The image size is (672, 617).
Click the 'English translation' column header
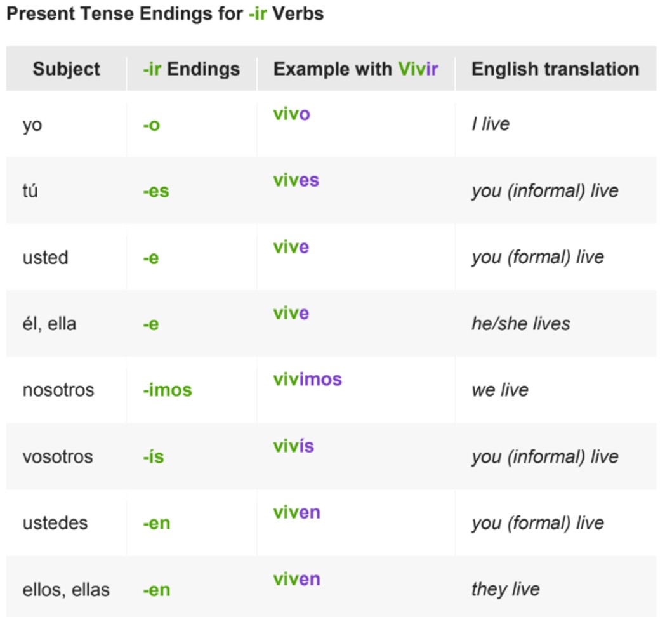tap(555, 69)
